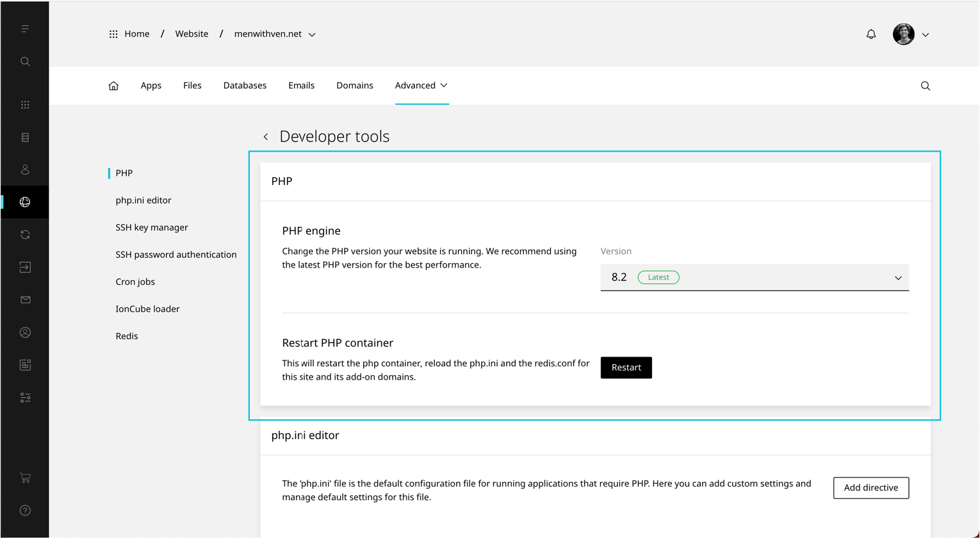Click the notification bell icon
The width and height of the screenshot is (980, 539).
pos(870,35)
